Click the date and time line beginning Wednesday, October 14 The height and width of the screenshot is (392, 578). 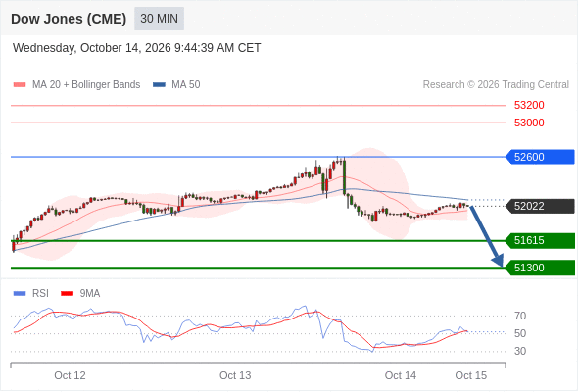coord(137,48)
